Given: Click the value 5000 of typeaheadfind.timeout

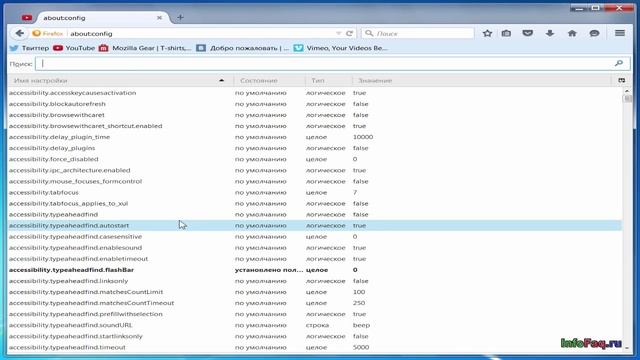Looking at the screenshot, I should coord(361,347).
